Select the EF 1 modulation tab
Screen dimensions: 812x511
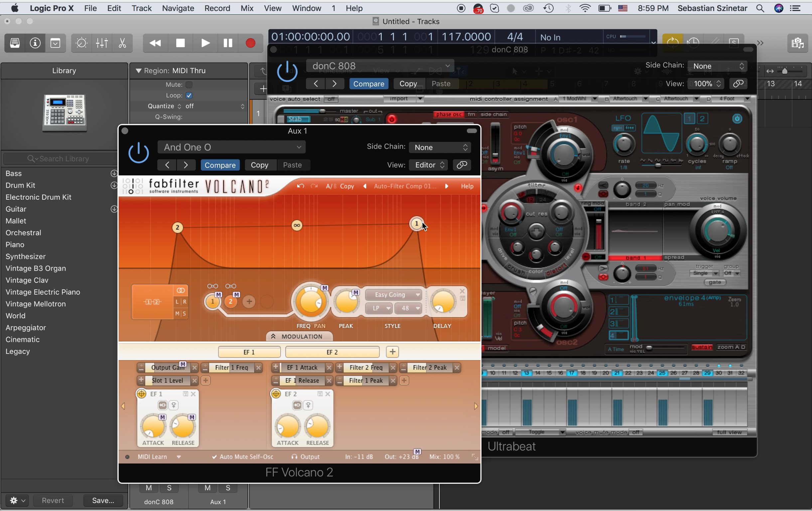pos(249,352)
